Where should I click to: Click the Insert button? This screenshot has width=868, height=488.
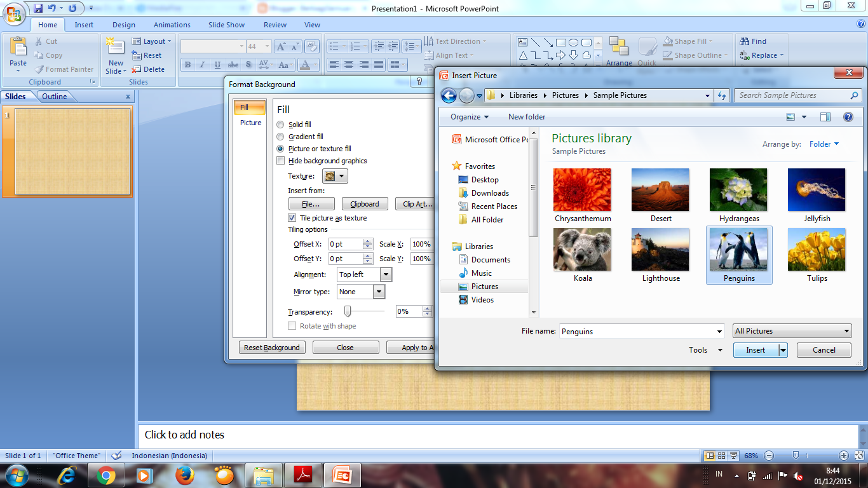pos(756,350)
